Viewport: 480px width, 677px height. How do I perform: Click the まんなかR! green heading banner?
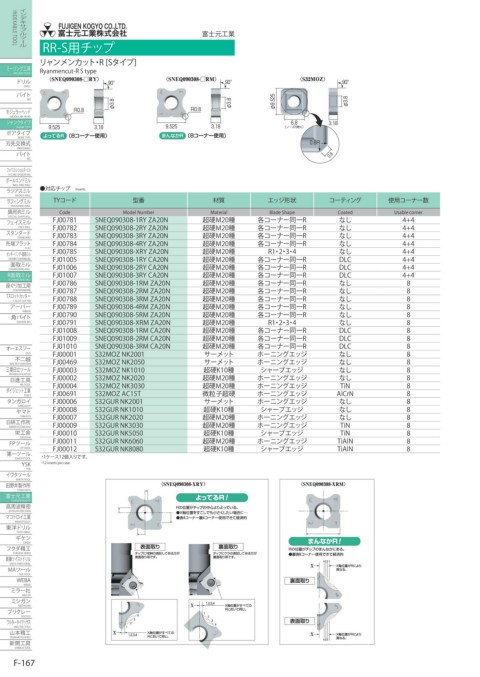point(324,541)
